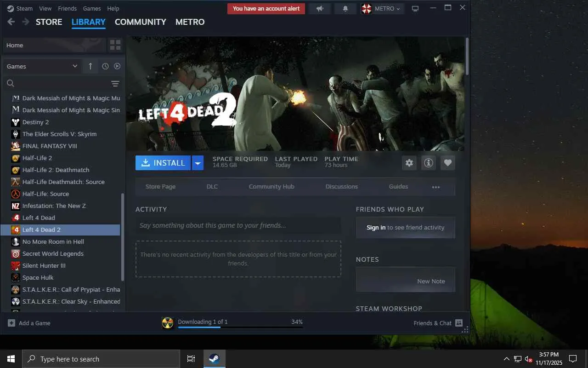
Task: Show hidden system tray icons
Action: tap(507, 359)
